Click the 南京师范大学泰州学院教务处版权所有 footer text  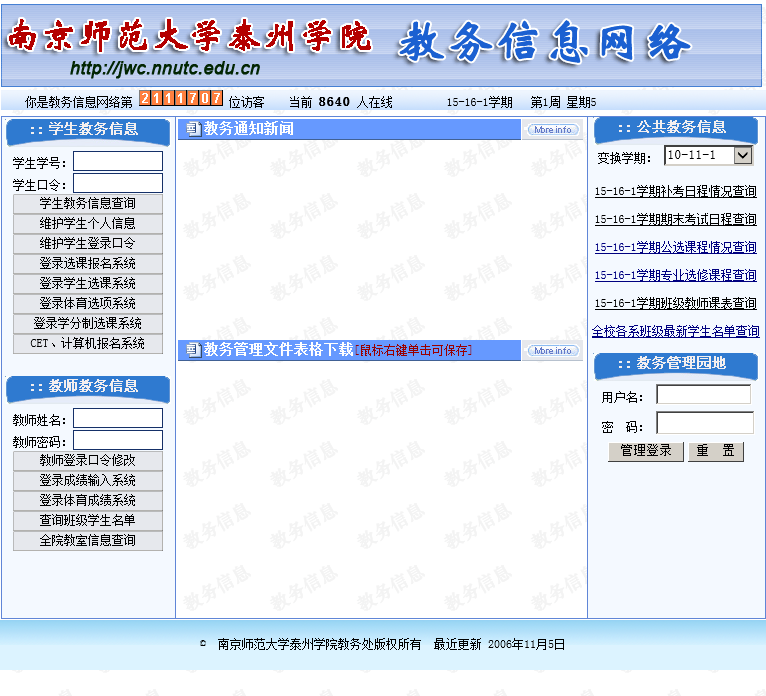tap(319, 644)
